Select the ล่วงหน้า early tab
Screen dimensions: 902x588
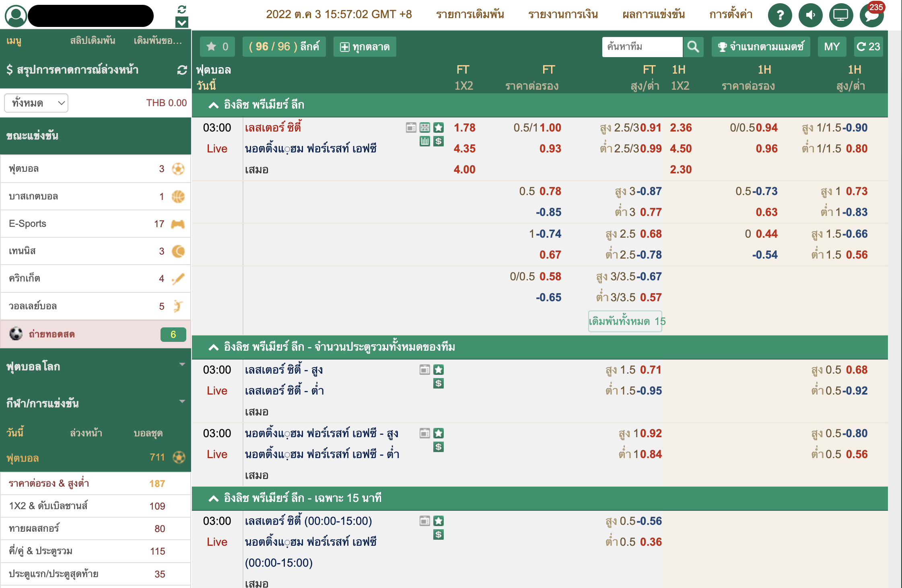coord(86,433)
